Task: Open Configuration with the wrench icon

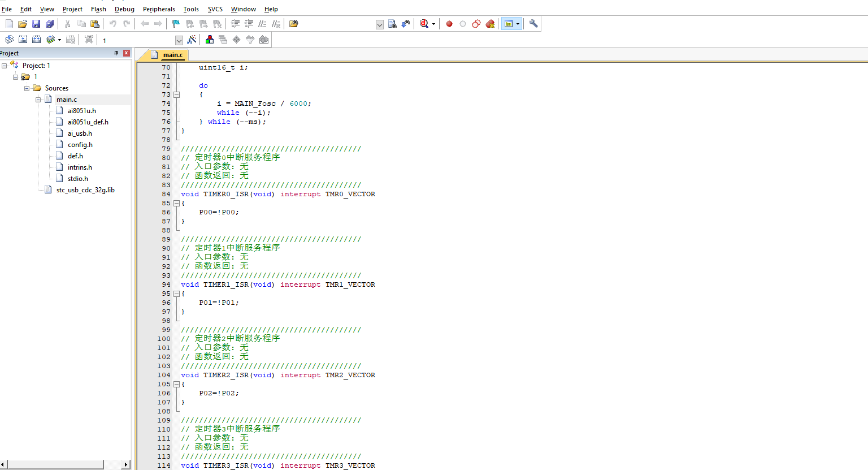Action: point(533,24)
